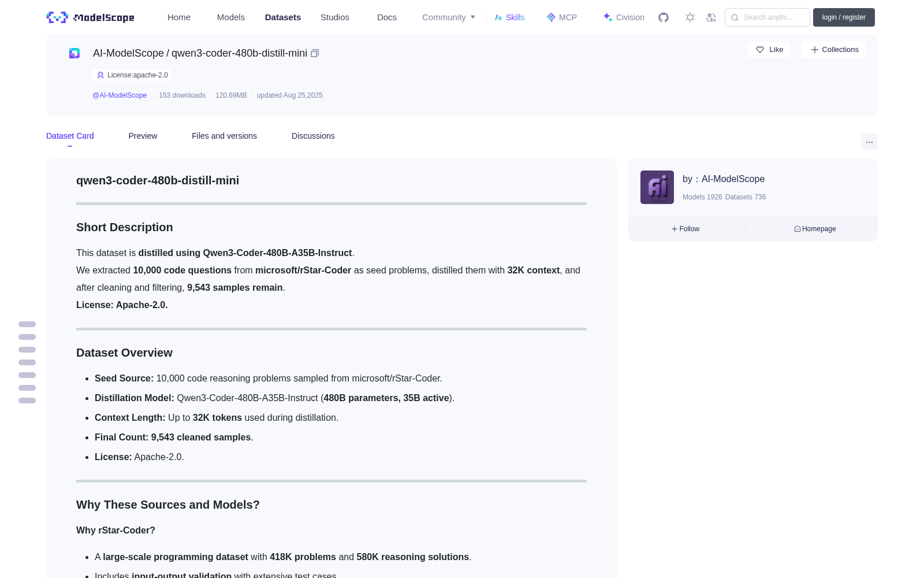924x578 pixels.
Task: Focus the Search anything input field
Action: coord(767,17)
